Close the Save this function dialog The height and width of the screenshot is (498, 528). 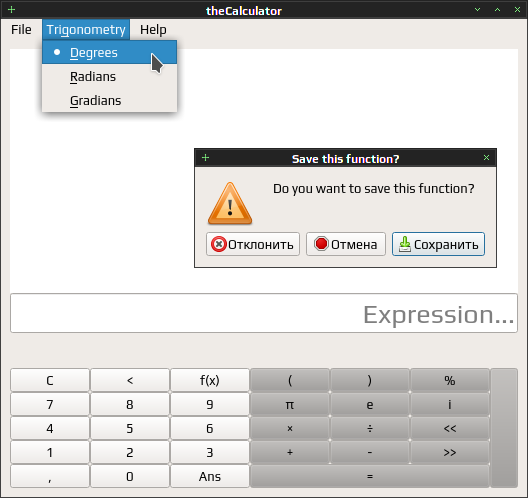point(486,158)
